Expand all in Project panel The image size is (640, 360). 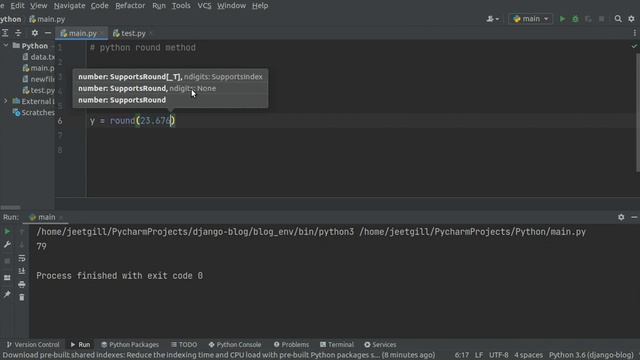coord(5,33)
